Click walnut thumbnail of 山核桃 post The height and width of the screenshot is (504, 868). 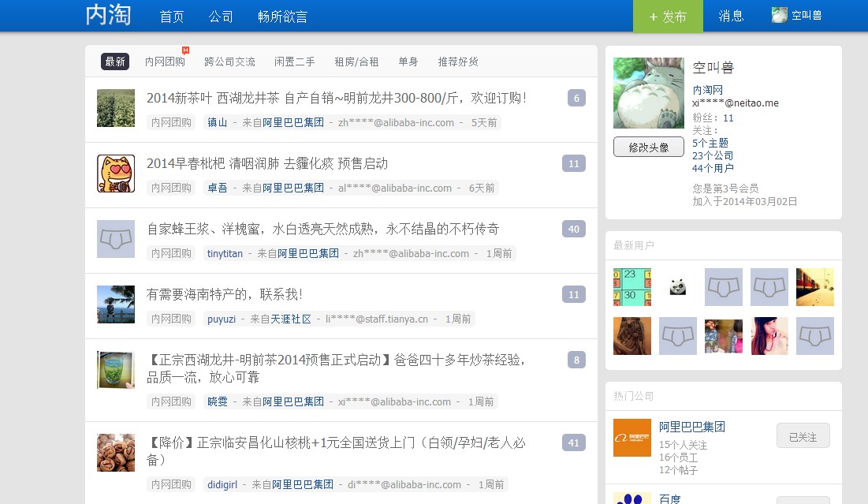point(116,453)
